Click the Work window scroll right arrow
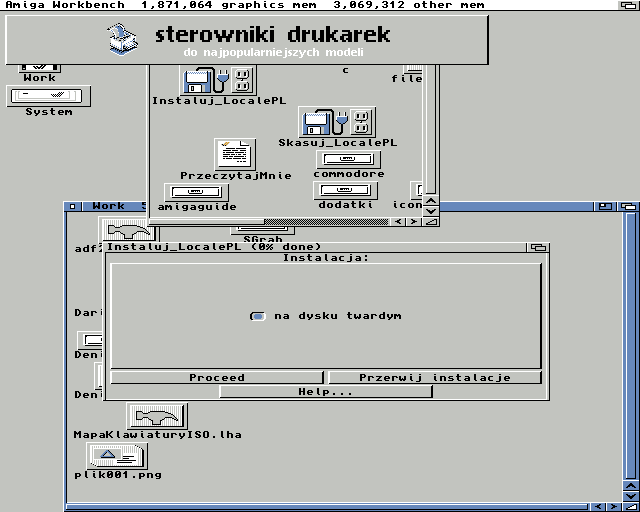 [x=613, y=507]
